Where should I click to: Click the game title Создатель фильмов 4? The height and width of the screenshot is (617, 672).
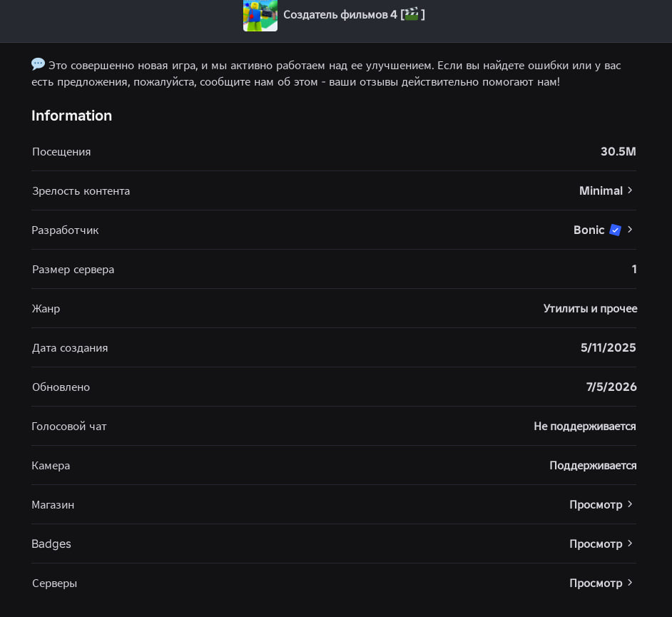click(x=340, y=14)
